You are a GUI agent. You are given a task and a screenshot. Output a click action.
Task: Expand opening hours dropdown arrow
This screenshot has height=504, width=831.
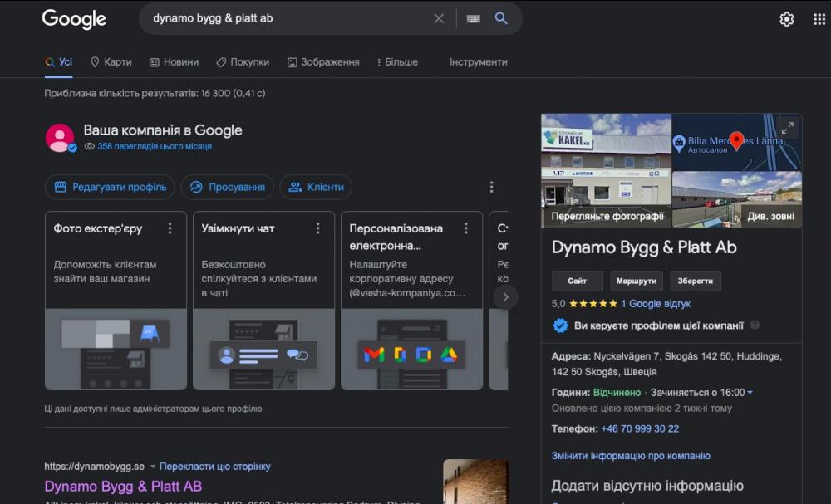pyautogui.click(x=750, y=393)
